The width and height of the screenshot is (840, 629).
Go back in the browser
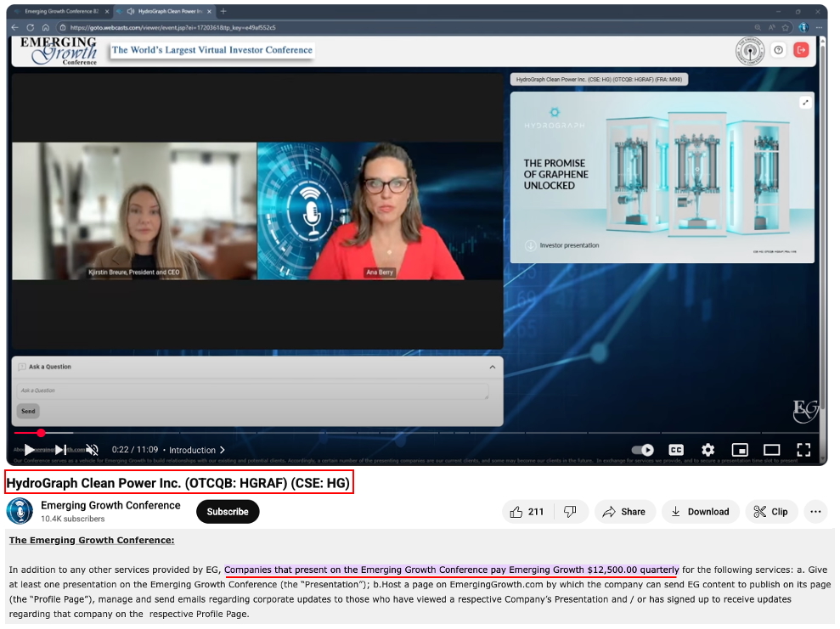(x=14, y=27)
